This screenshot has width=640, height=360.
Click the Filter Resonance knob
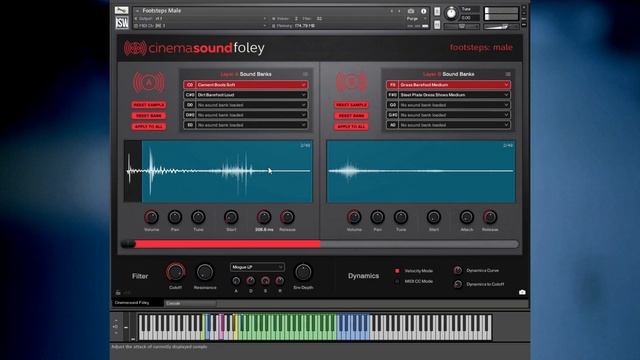pyautogui.click(x=205, y=272)
